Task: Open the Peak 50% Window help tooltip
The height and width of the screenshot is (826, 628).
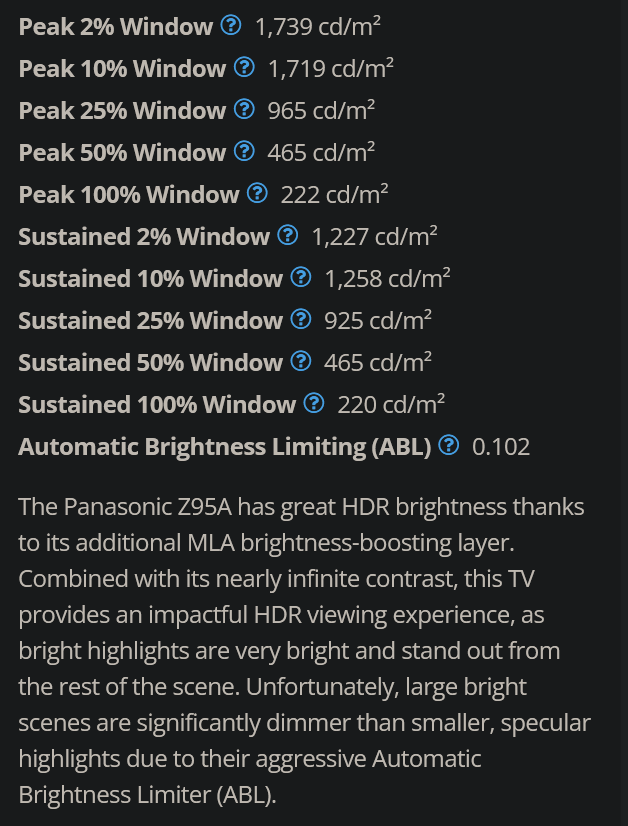Action: [x=244, y=151]
